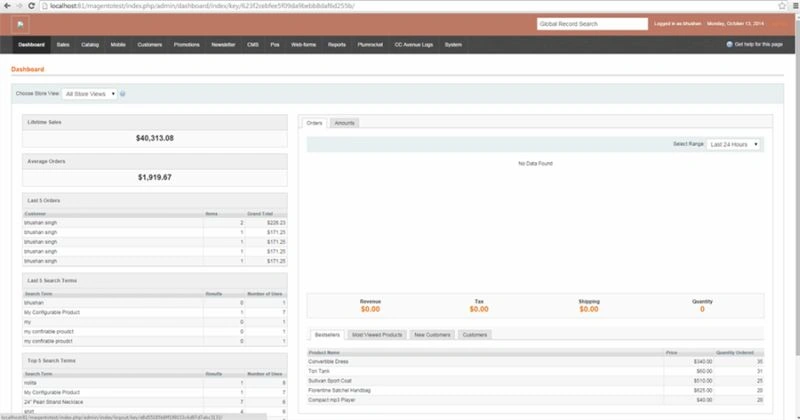Click the Lifetime Sales value $40,313.08

155,138
